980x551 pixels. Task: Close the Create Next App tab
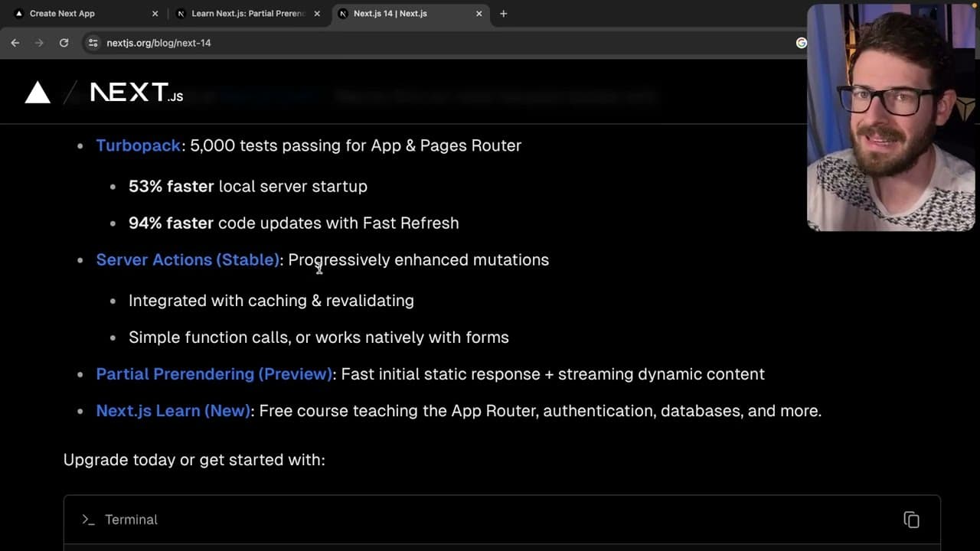[x=155, y=14]
